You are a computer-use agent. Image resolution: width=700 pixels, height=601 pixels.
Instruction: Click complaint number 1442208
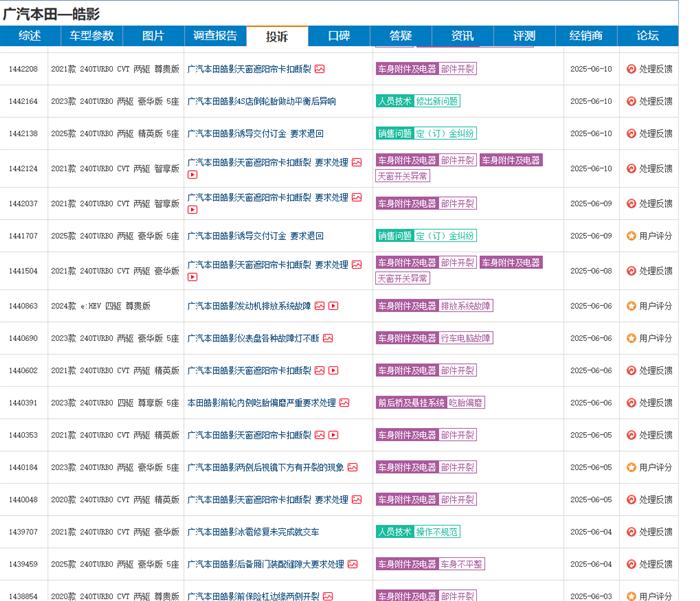point(23,69)
